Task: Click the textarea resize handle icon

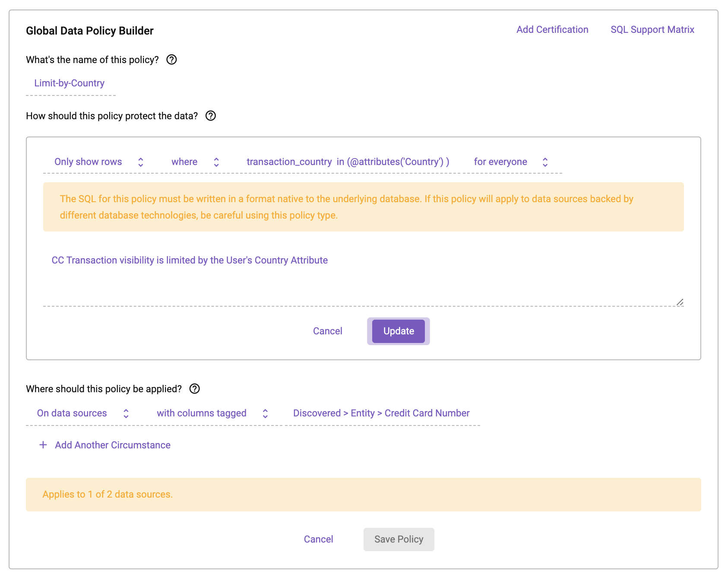Action: [x=680, y=302]
